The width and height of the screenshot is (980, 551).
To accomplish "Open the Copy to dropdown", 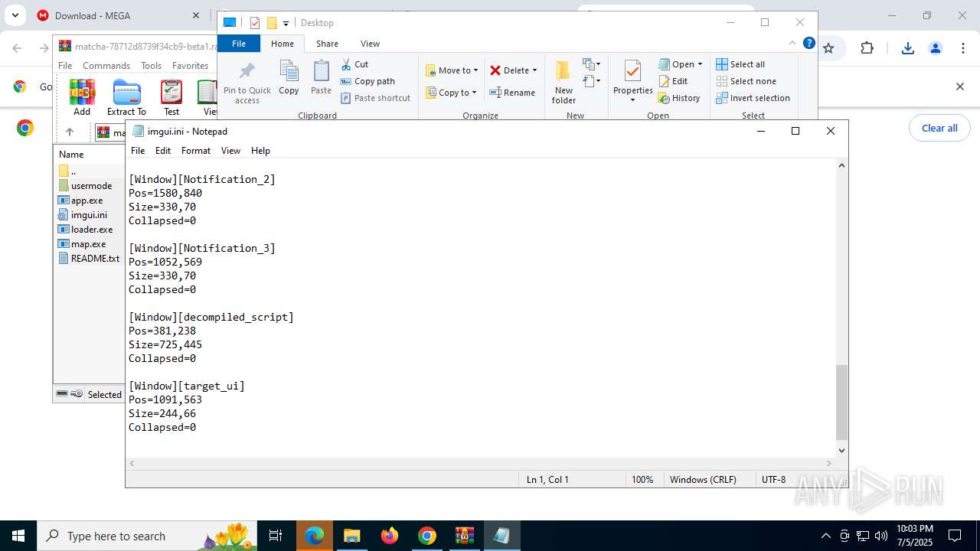I will coord(451,93).
